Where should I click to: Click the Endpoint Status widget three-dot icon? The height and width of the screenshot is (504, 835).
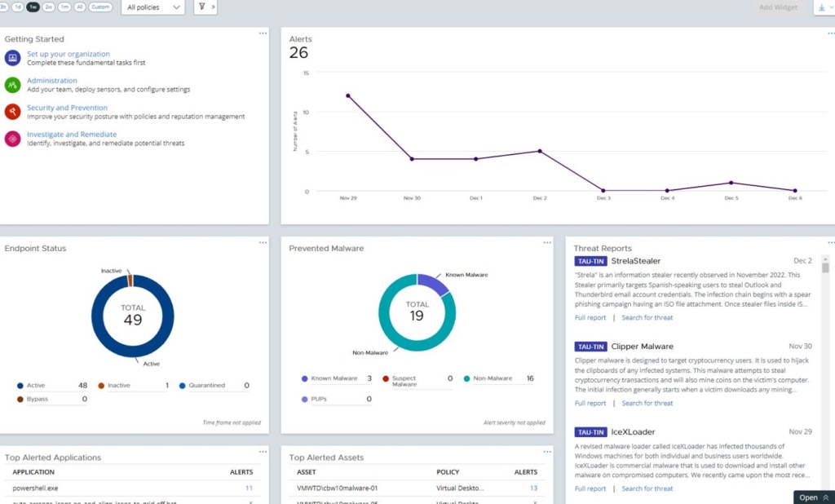263,241
